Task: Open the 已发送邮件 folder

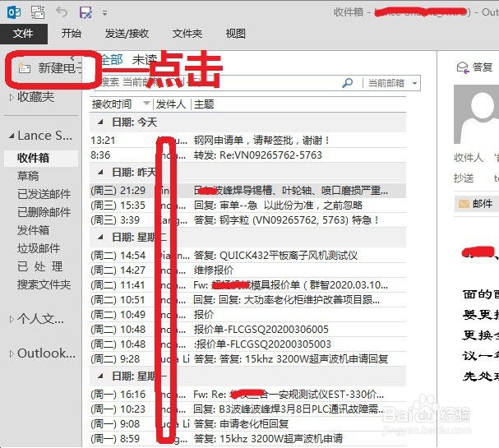Action: coord(44,194)
